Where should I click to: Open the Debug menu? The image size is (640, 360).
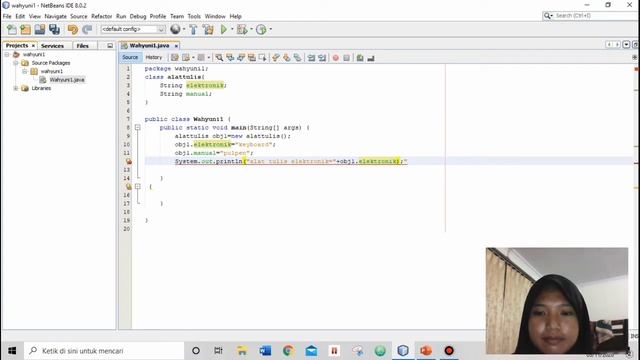tap(138, 16)
